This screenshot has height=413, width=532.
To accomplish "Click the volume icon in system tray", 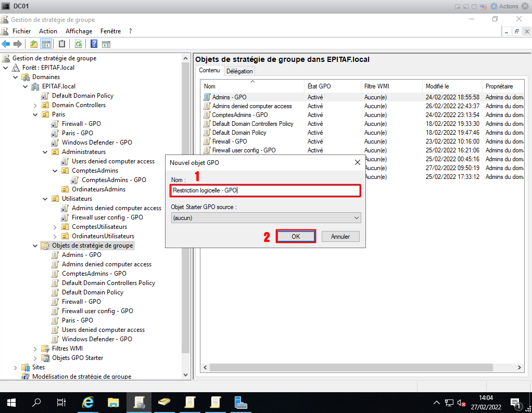I will 461,403.
